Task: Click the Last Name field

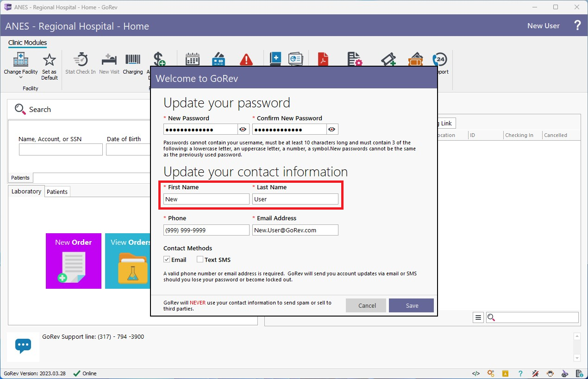Action: 295,199
